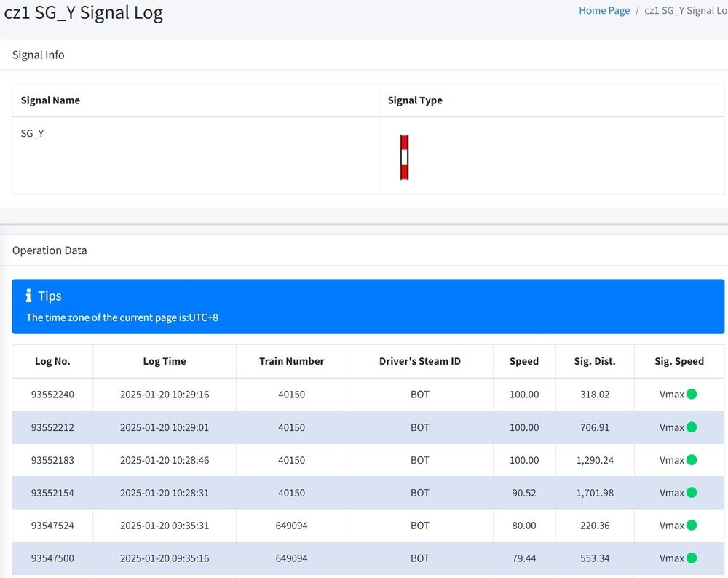Click the Tips info icon

[x=28, y=296]
